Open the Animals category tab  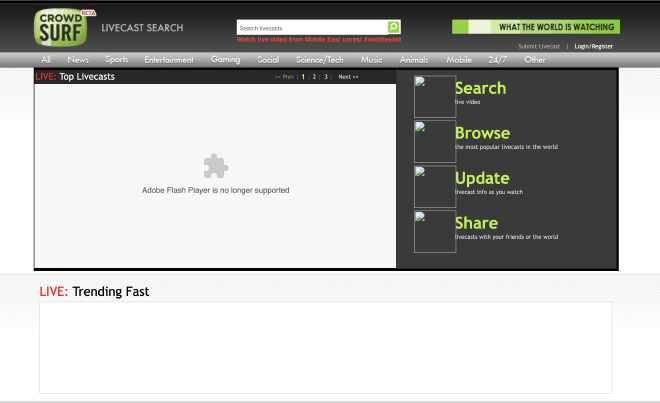coord(414,60)
